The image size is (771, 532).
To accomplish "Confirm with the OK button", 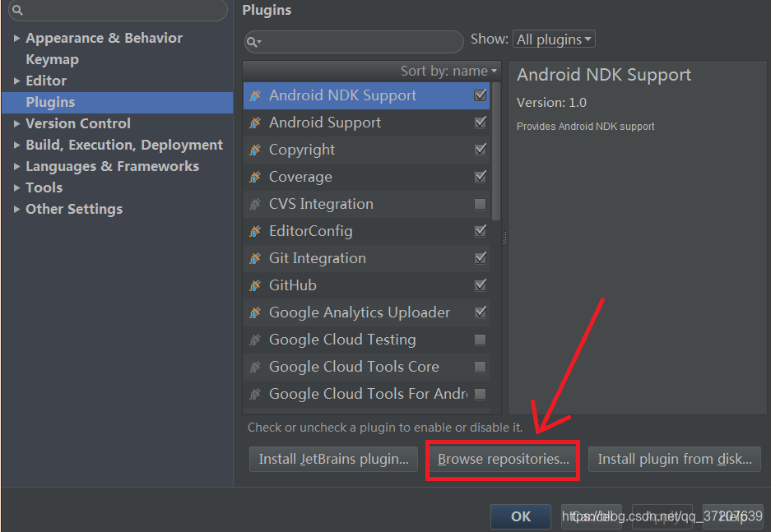I will click(x=521, y=516).
